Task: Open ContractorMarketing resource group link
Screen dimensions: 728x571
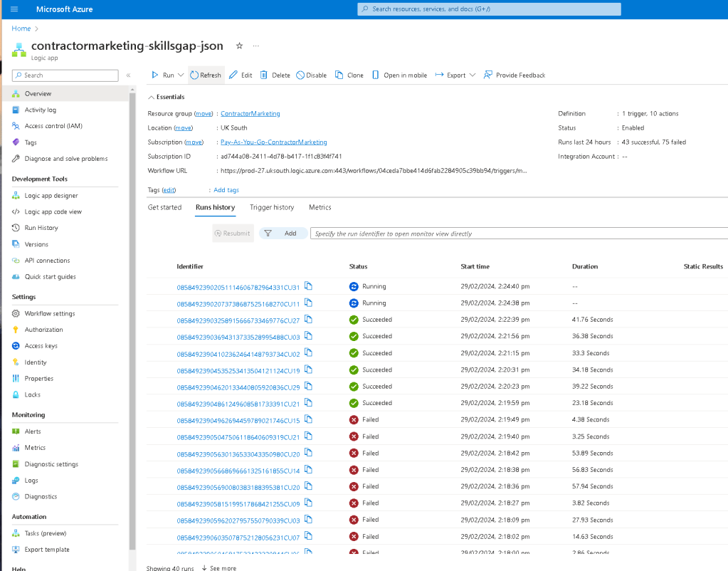Action: coord(250,113)
